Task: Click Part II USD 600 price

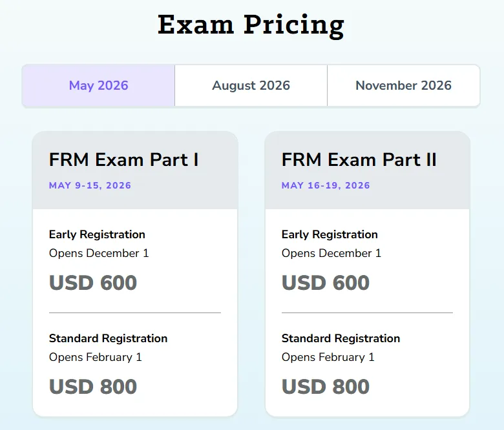Action: point(326,283)
